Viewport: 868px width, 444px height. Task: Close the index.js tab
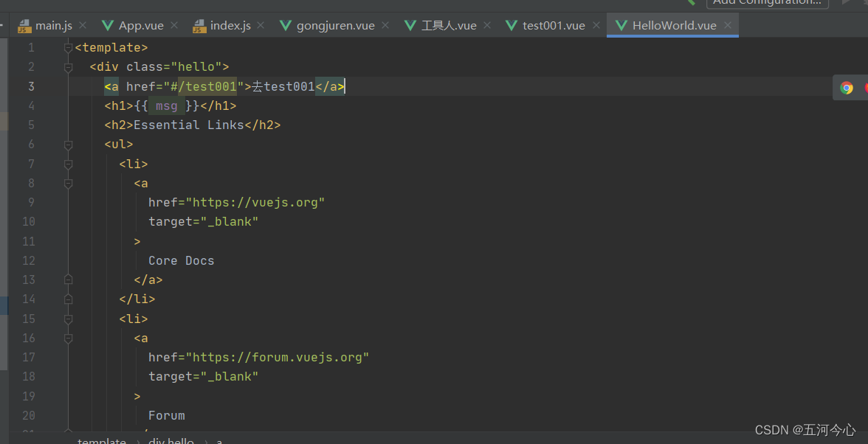click(261, 25)
